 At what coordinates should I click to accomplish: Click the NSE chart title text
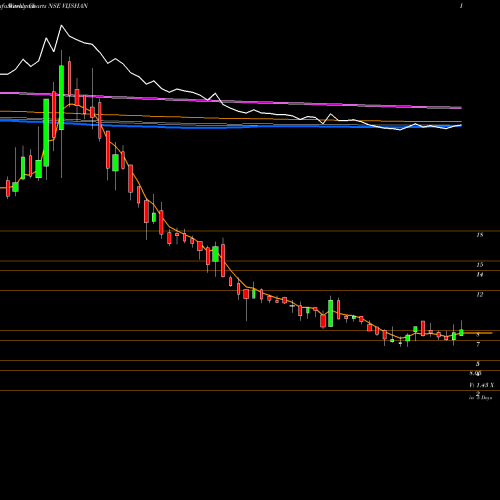pos(44,6)
